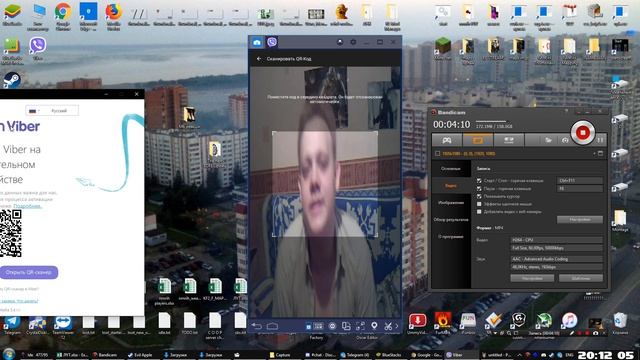This screenshot has height=360, width=640.
Task: Open BlueStacks keyboard controls icon
Action: pyautogui.click(x=318, y=326)
